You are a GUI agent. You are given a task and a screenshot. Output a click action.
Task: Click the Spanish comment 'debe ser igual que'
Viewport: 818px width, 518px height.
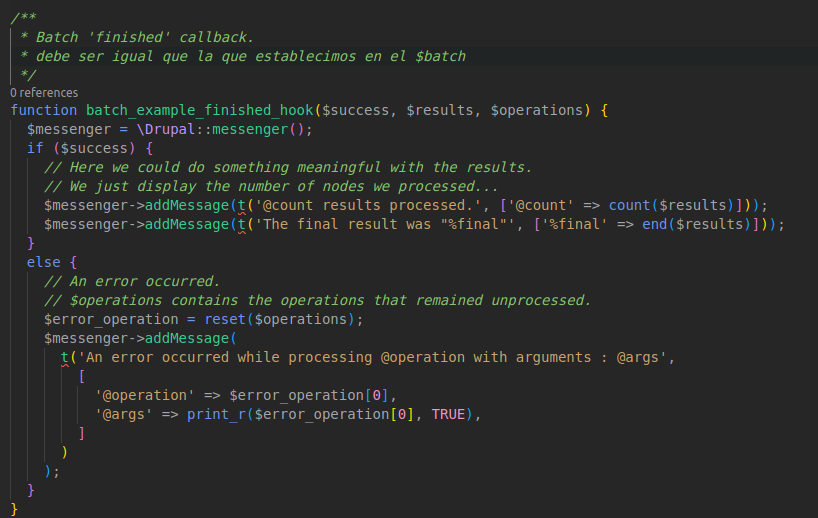click(243, 56)
